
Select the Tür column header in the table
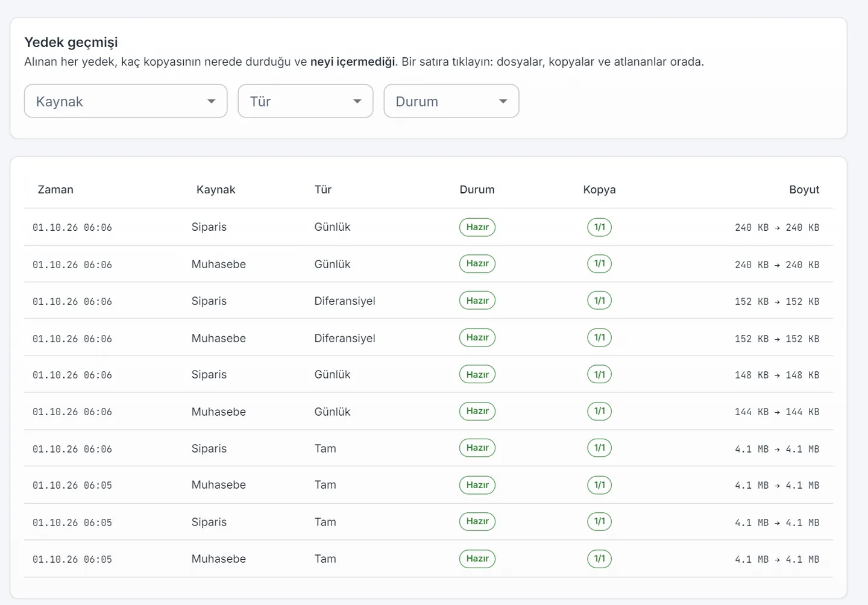tap(323, 190)
